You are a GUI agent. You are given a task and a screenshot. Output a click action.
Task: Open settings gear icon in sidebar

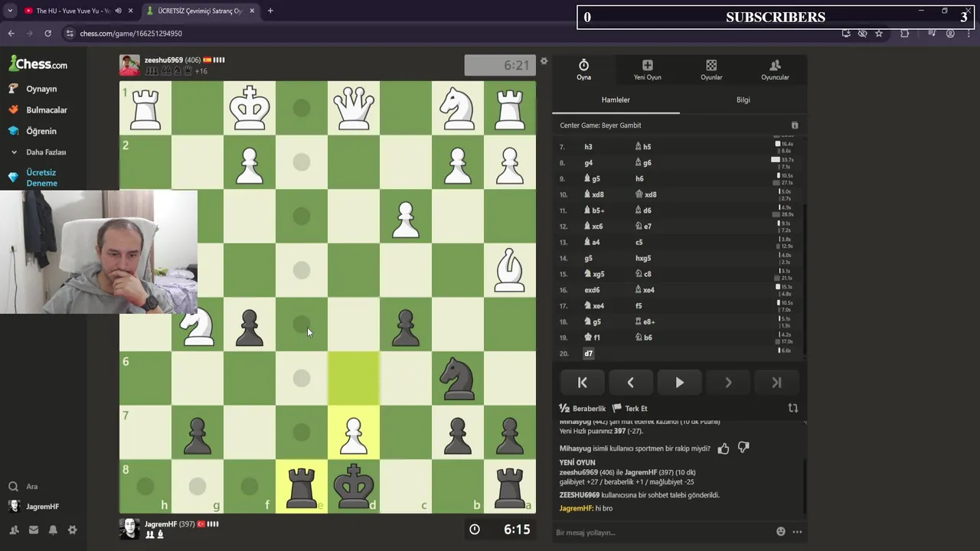(72, 530)
